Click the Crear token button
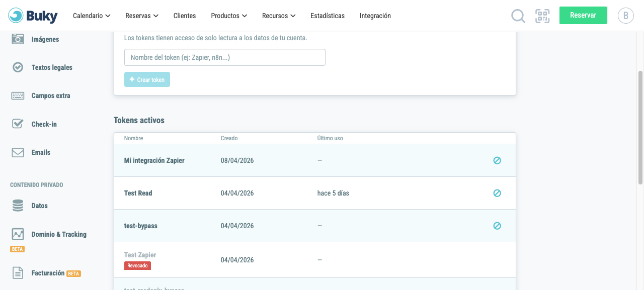Viewport: 644px width, 290px height. (x=147, y=79)
